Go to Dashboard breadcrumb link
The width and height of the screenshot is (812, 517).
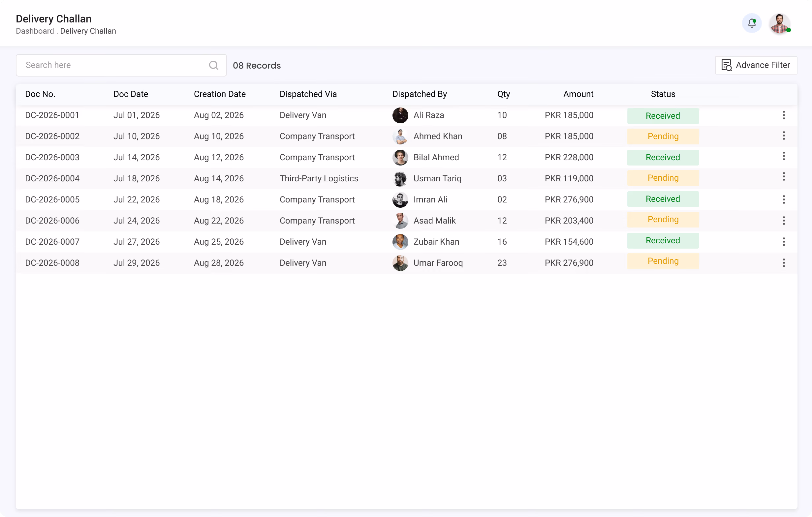[x=35, y=31]
